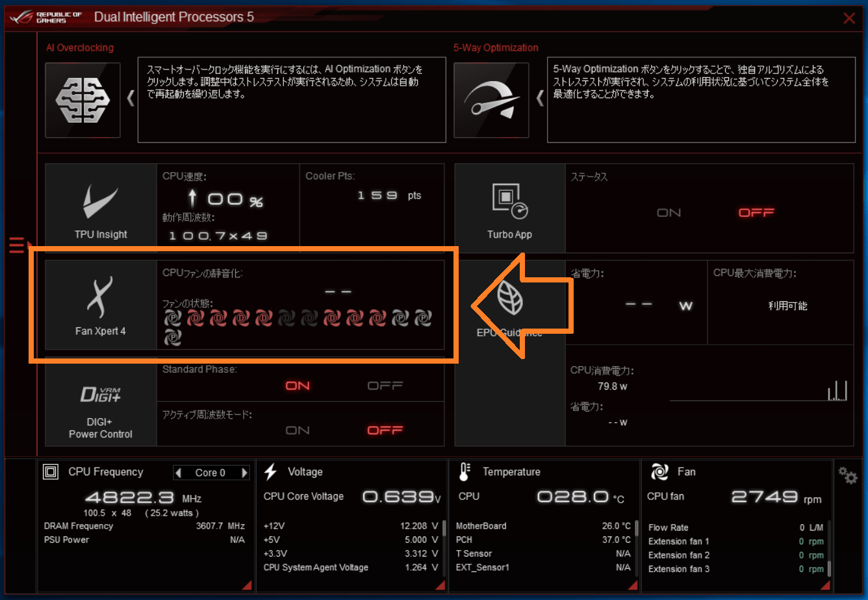Expand the CPU Frequency panel corner triangle
Screen dimensions: 868x600
(x=246, y=586)
